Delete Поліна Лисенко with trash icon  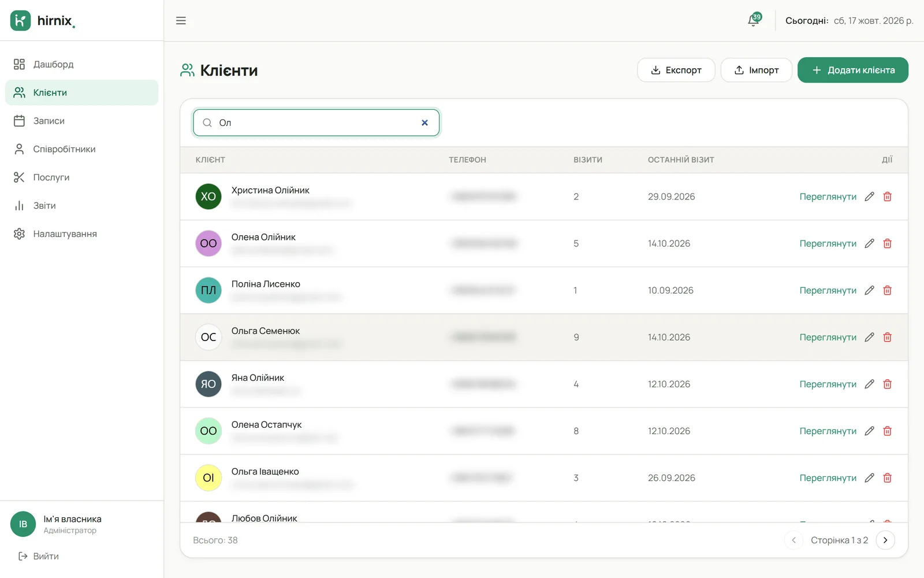coord(888,290)
